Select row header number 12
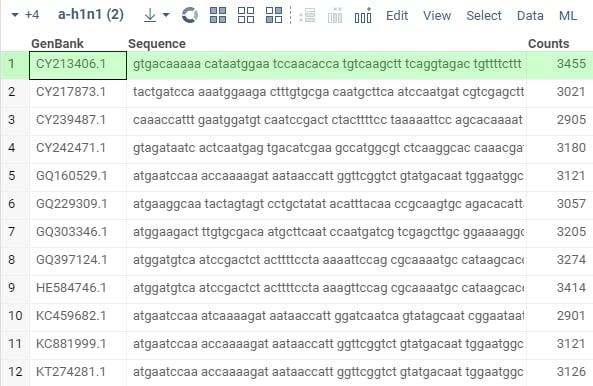This screenshot has height=386, width=593. (x=15, y=373)
